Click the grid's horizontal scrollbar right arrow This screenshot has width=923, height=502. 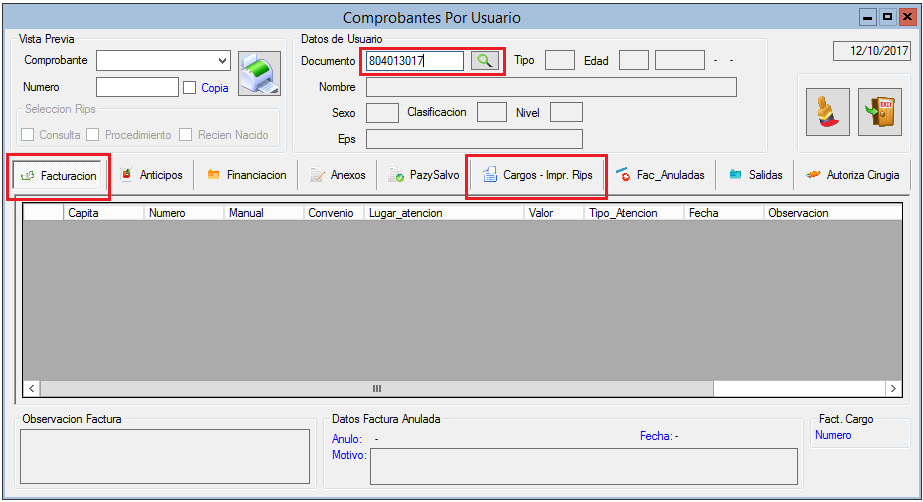[x=892, y=388]
